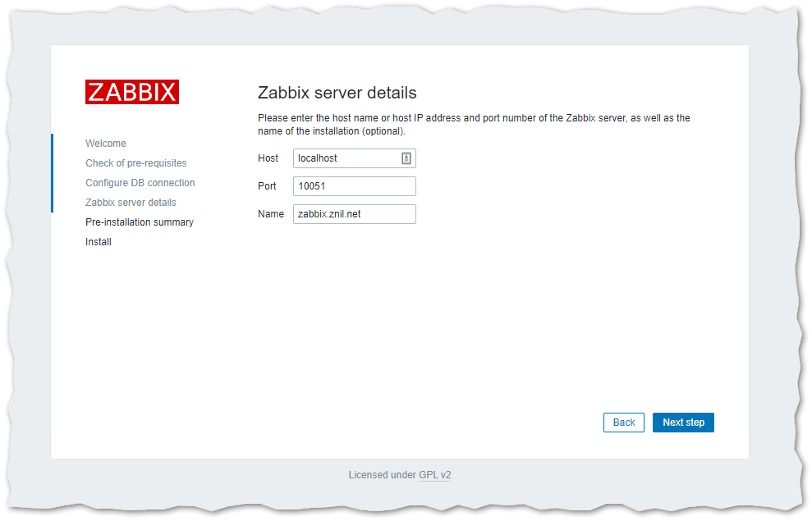
Task: Select the Install step in the sidebar
Action: 99,242
